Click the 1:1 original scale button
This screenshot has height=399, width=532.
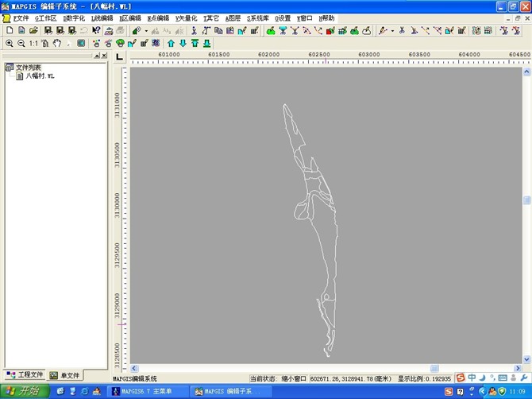tap(34, 43)
